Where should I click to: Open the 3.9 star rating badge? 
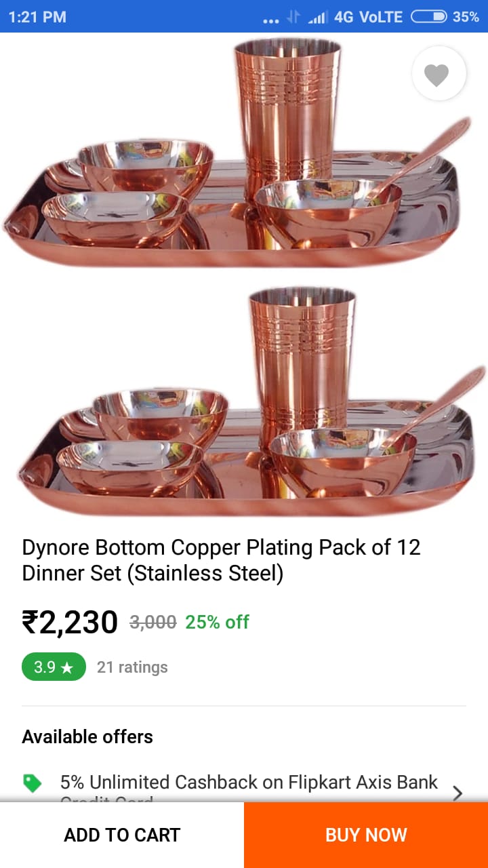click(54, 667)
